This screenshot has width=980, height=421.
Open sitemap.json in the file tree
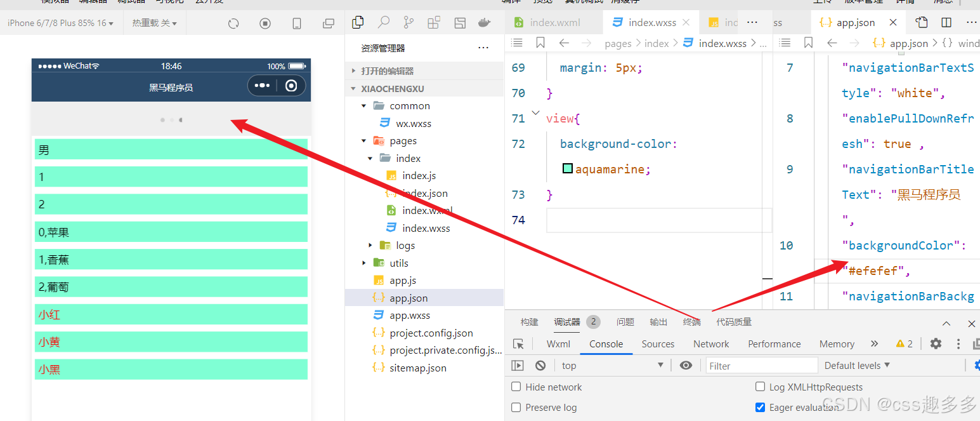424,368
